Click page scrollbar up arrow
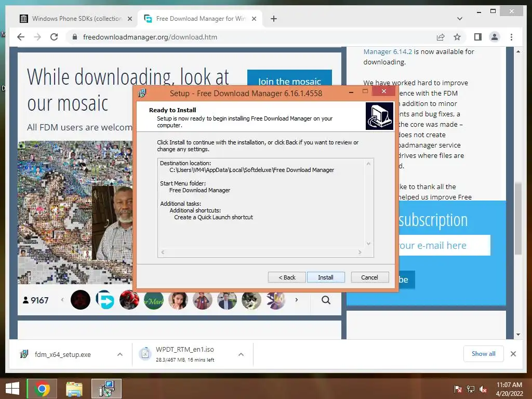 click(x=518, y=51)
